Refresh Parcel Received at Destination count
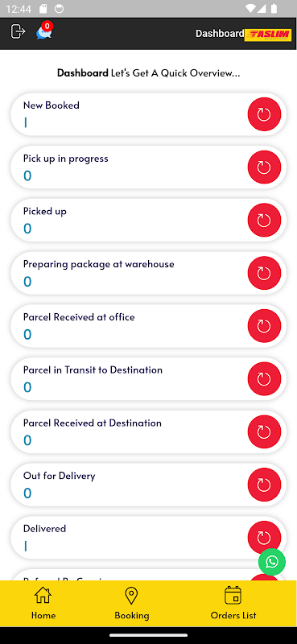The height and width of the screenshot is (644, 297). (264, 431)
